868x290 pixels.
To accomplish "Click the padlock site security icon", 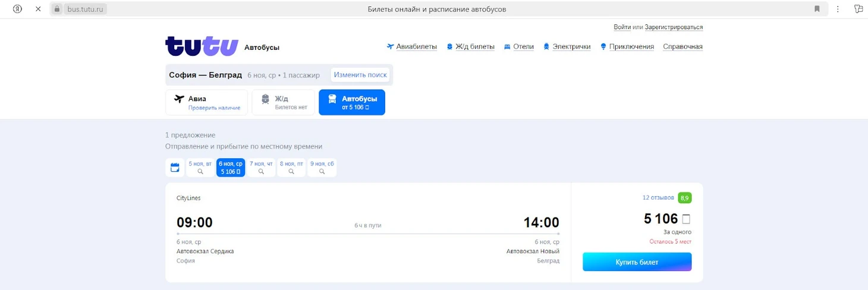I will [57, 9].
